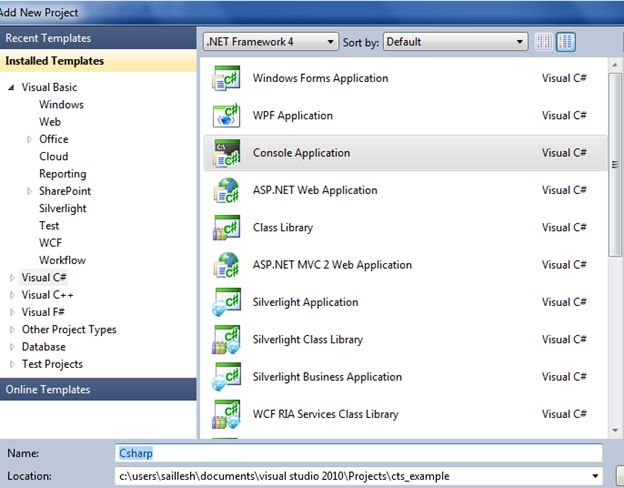Select the Windows Forms Application template name
The image size is (624, 488).
tap(320, 78)
